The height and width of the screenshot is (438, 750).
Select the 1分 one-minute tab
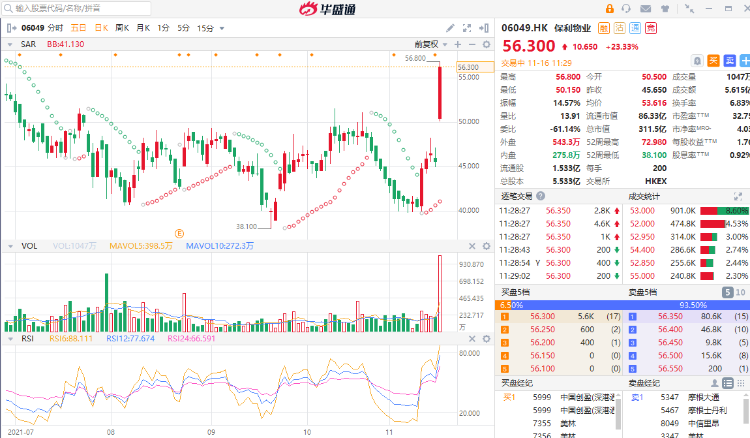click(164, 28)
